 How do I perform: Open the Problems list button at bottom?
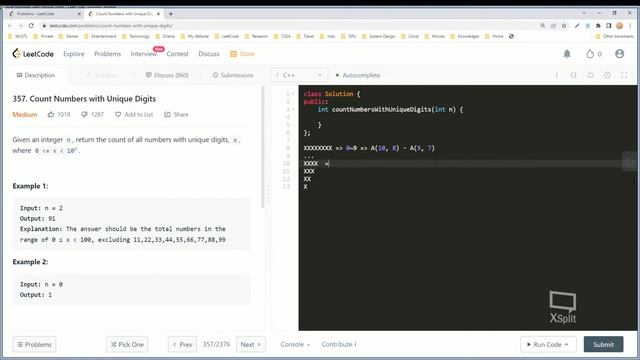tap(34, 344)
